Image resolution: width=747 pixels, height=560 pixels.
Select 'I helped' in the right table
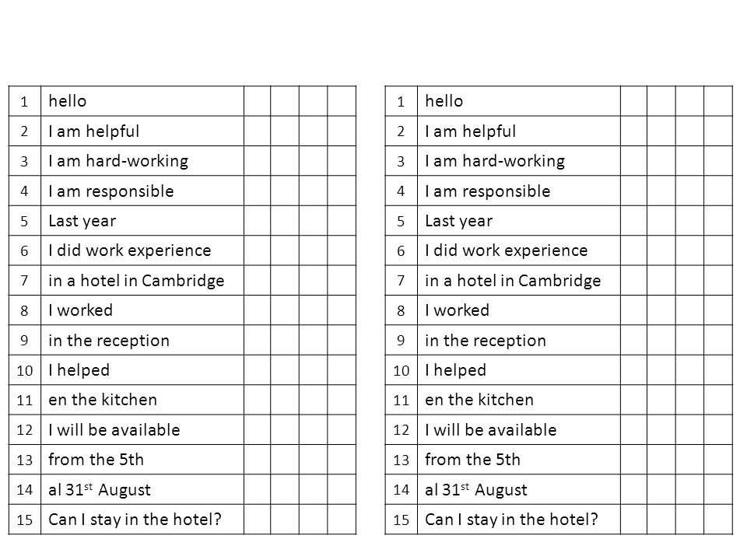tap(519, 370)
